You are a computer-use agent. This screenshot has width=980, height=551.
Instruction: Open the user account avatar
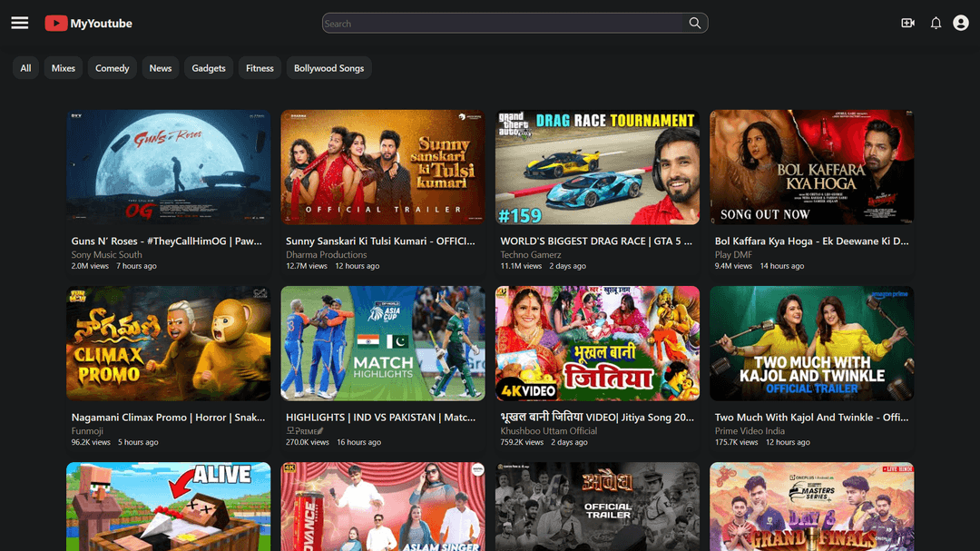[961, 24]
